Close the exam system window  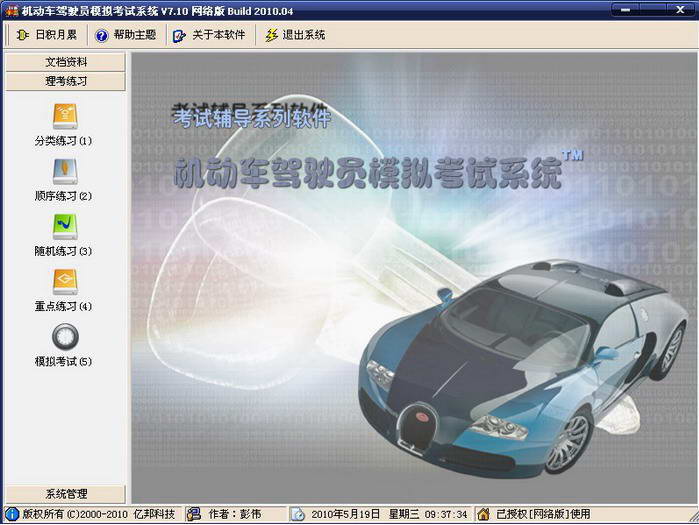point(679,9)
